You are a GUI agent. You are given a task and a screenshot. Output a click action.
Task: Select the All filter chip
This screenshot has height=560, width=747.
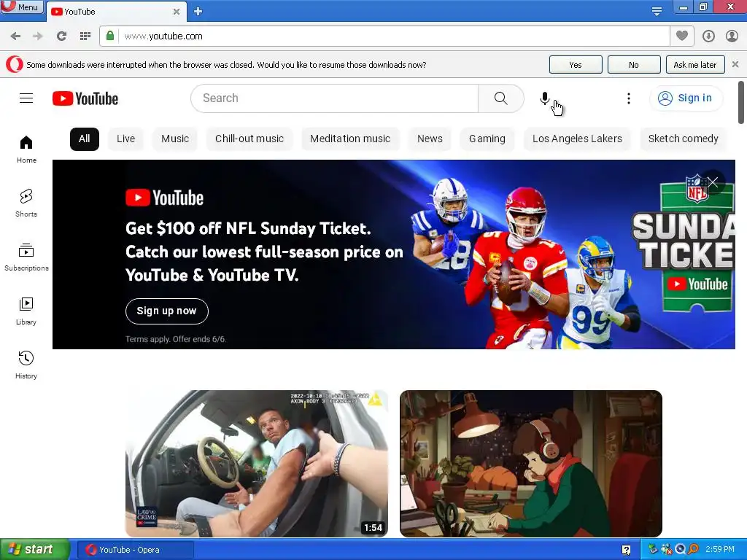point(85,139)
